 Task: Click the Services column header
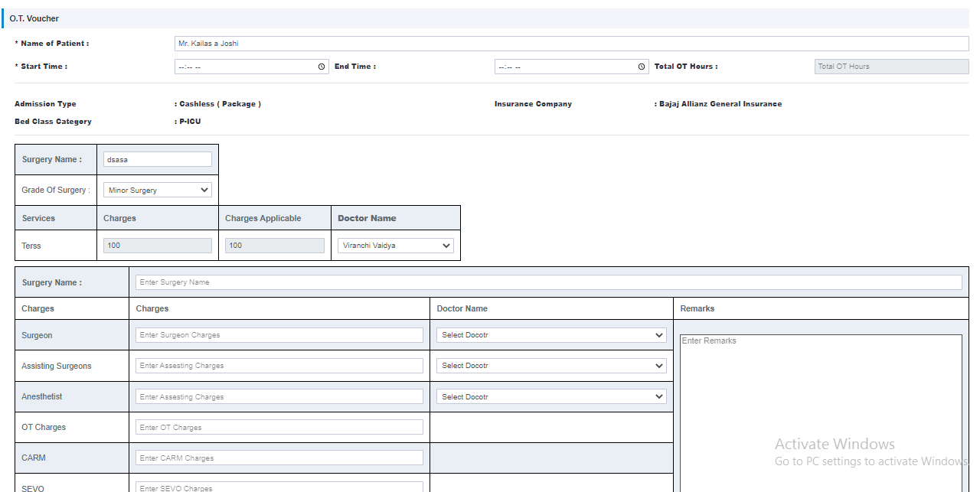pyautogui.click(x=38, y=218)
